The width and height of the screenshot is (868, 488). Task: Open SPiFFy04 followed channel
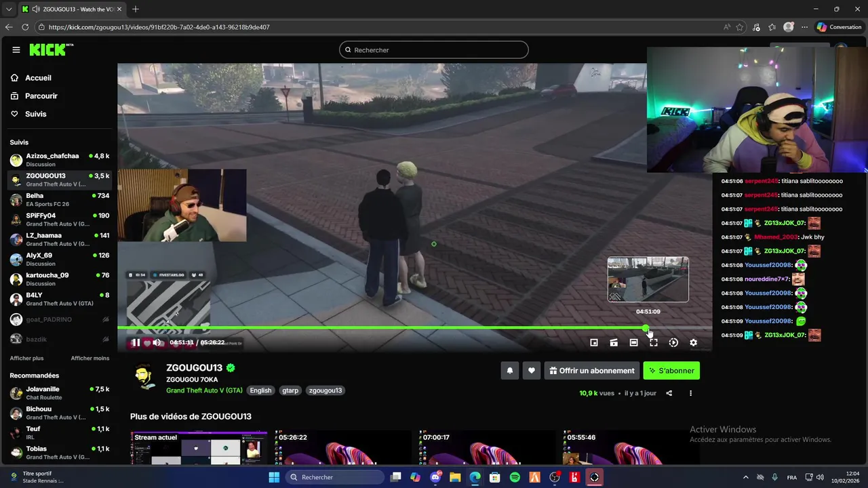click(x=60, y=220)
